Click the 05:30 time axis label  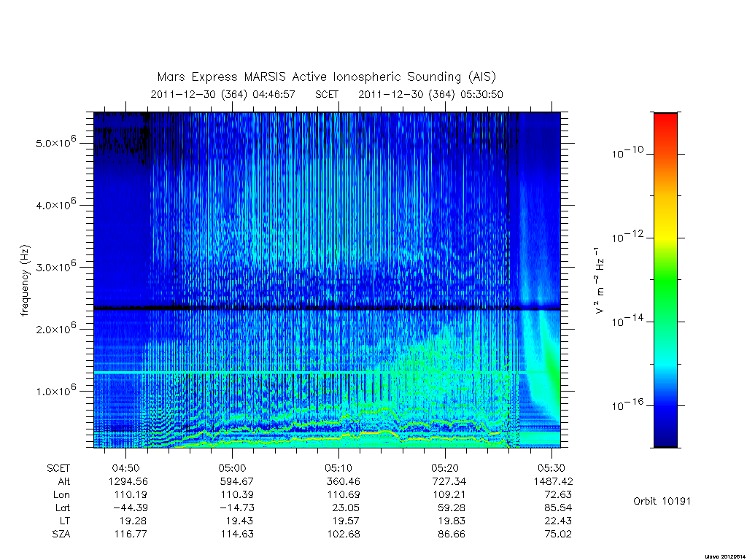pos(551,468)
